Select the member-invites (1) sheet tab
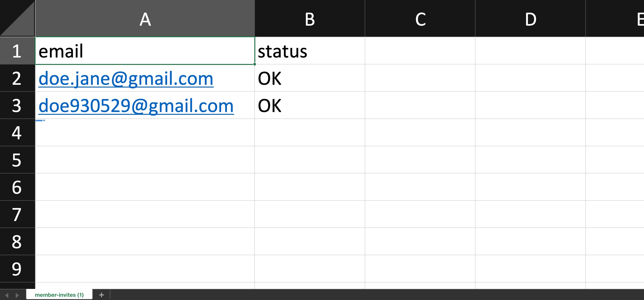Viewport: 644px width, 300px height. [x=59, y=295]
